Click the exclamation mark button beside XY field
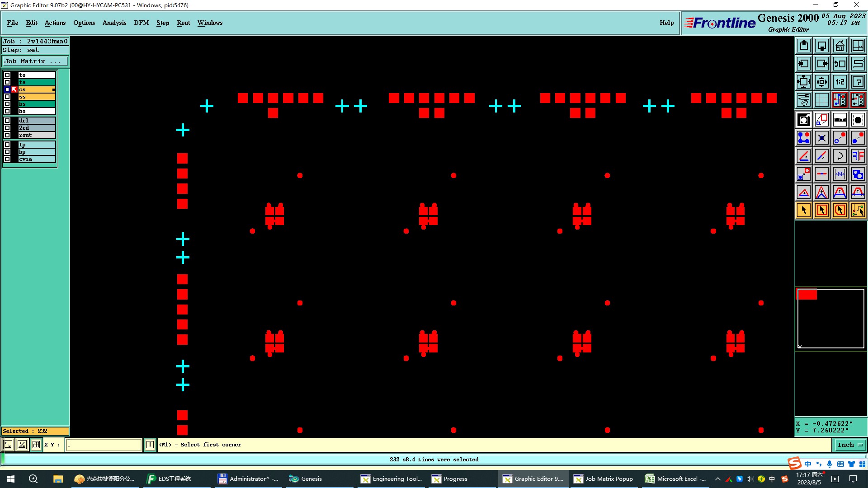 [150, 445]
